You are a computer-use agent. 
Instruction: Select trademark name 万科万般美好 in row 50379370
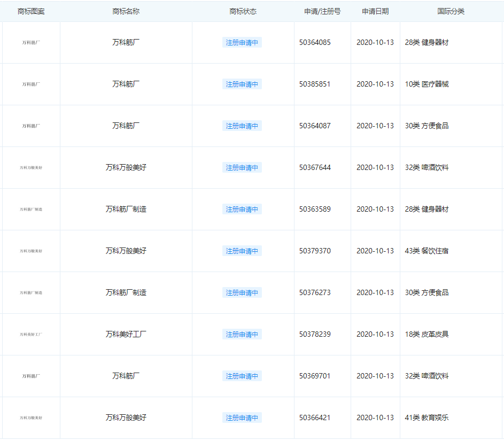[x=126, y=251]
